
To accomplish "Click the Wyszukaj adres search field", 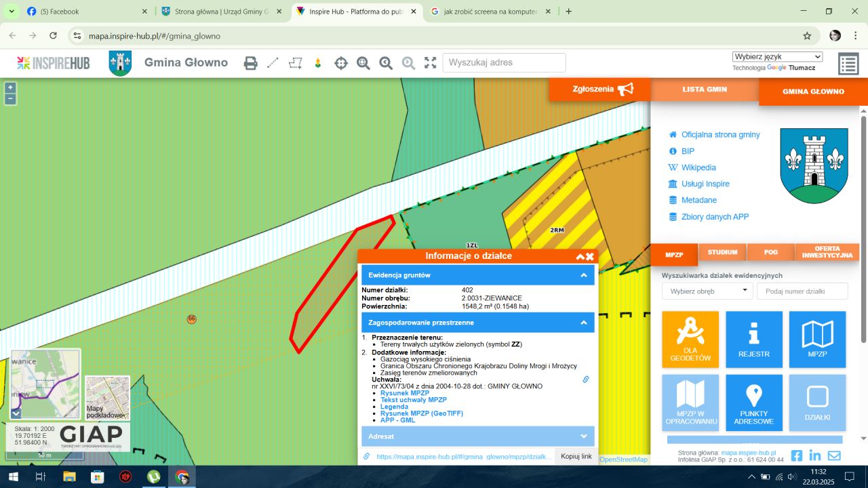I will point(504,63).
